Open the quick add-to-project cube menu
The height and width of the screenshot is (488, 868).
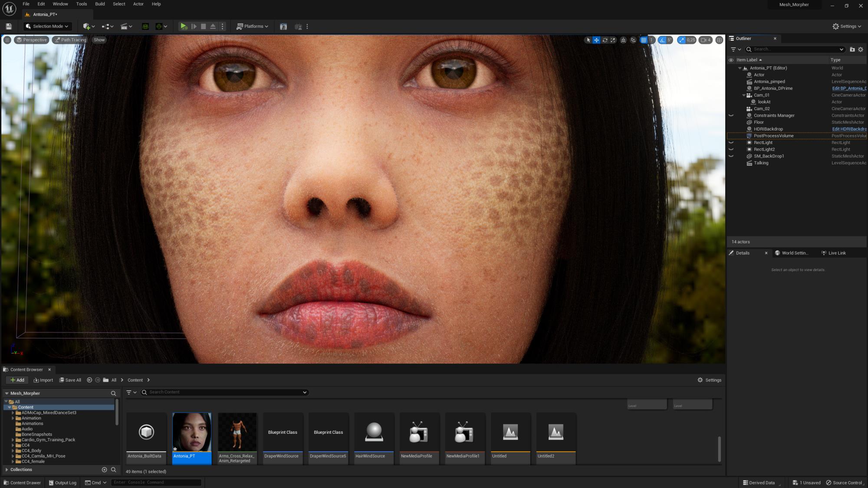tap(89, 26)
